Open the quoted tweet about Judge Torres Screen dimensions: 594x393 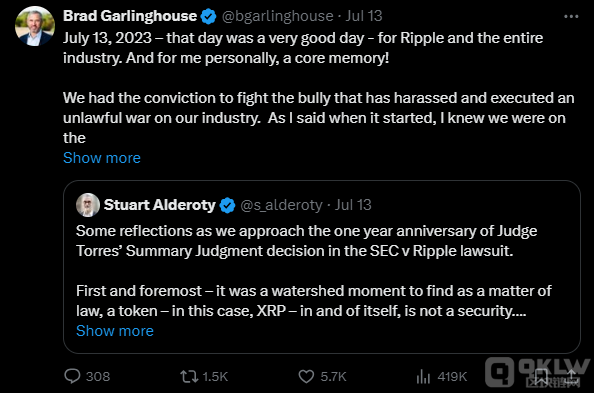coord(322,267)
